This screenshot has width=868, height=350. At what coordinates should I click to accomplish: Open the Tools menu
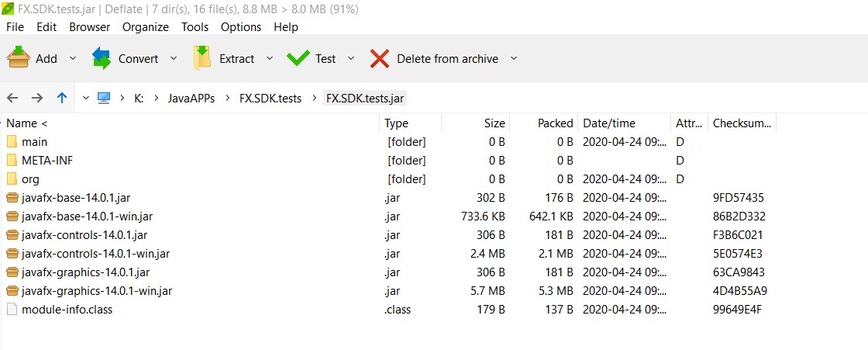pos(195,27)
